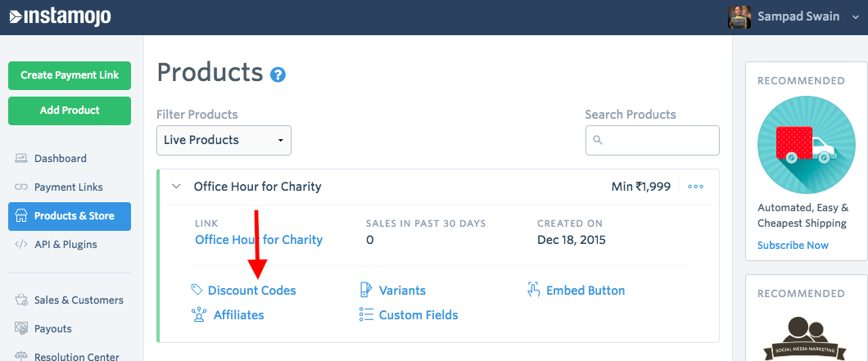This screenshot has height=361, width=868.
Task: Expand the Sampad Swain account menu
Action: click(856, 17)
